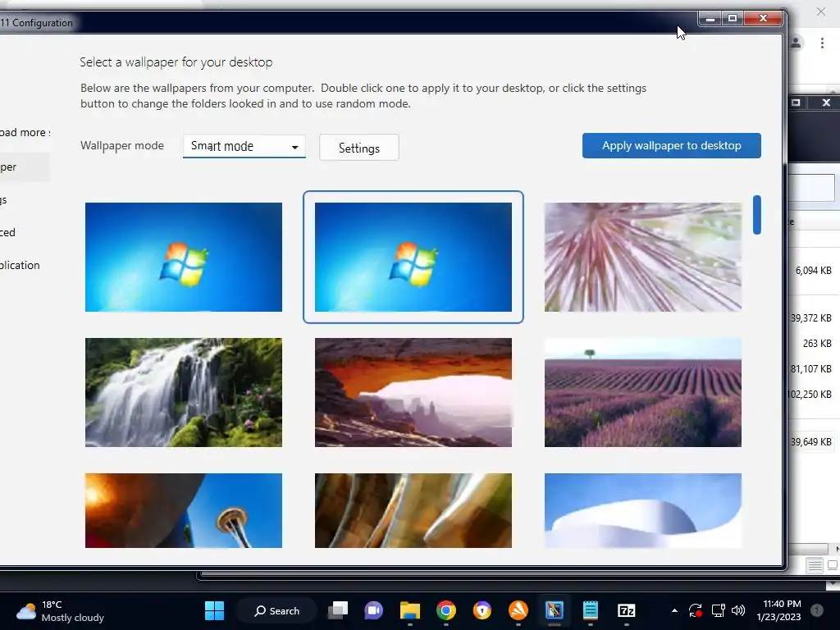840x630 pixels.
Task: Open the network tray icon
Action: click(x=718, y=610)
